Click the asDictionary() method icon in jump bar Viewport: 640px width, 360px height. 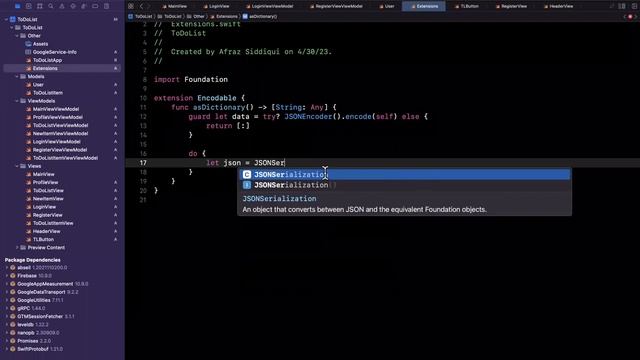[x=245, y=17]
